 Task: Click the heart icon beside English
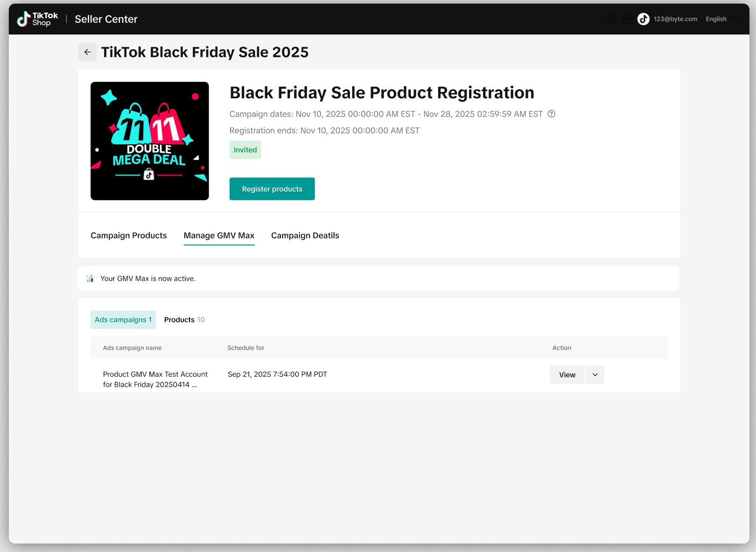pyautogui.click(x=733, y=19)
